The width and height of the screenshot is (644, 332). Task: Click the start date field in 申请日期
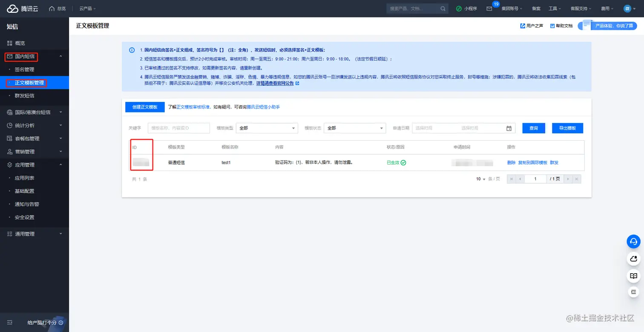434,128
